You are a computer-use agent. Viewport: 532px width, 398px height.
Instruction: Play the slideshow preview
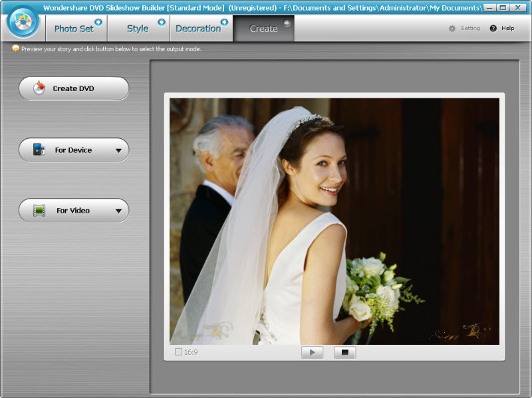click(312, 352)
